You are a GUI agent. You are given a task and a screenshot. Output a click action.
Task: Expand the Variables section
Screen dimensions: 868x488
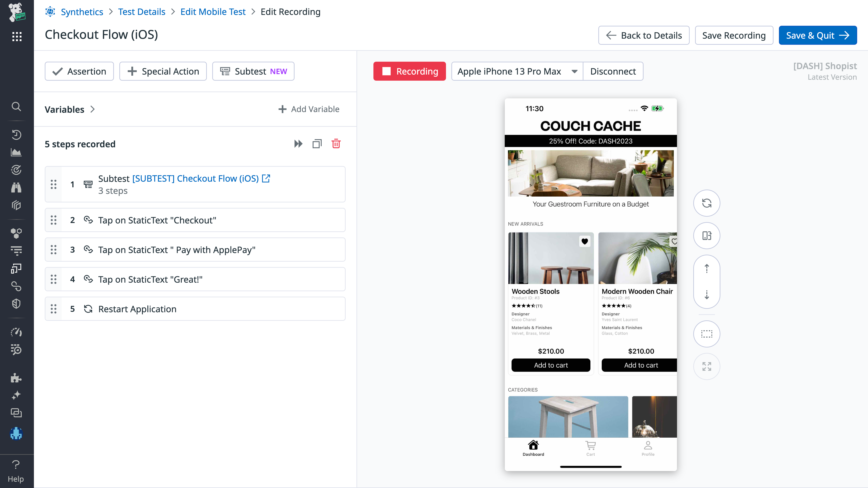92,109
